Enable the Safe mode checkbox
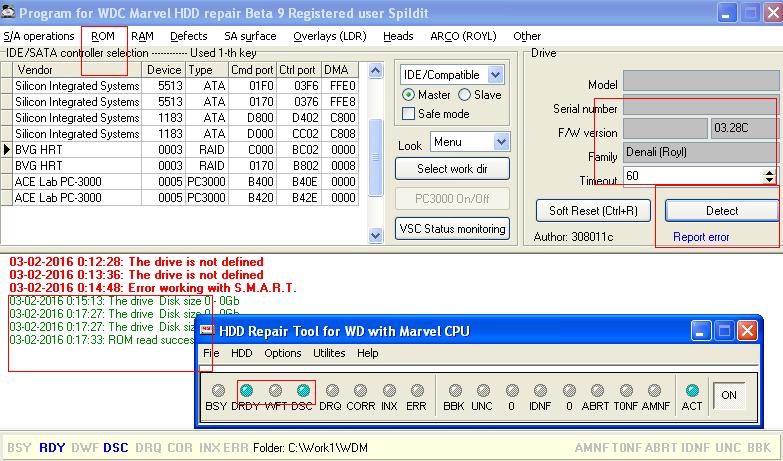 pyautogui.click(x=409, y=114)
